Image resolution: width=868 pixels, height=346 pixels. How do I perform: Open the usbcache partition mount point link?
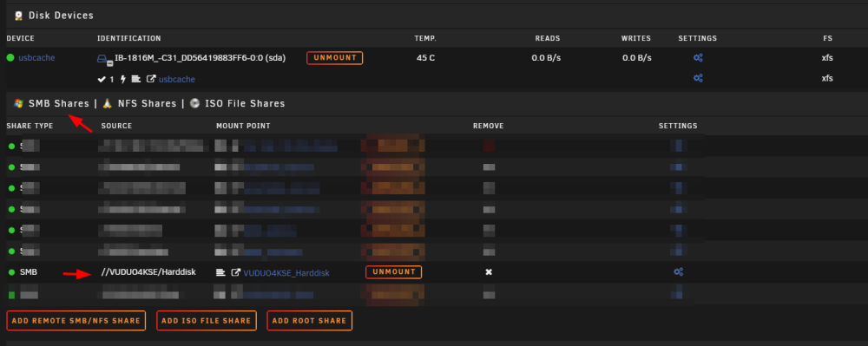point(177,79)
